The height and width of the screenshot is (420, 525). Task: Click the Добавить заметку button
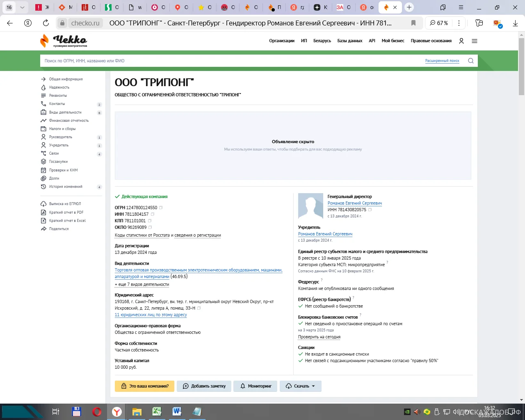(x=204, y=386)
